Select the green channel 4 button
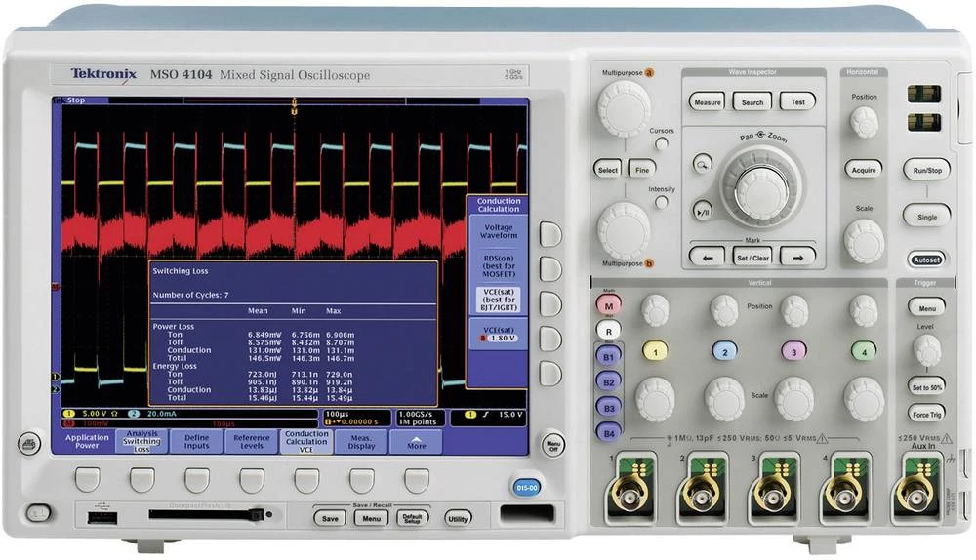This screenshot has width=976, height=560. click(x=864, y=351)
